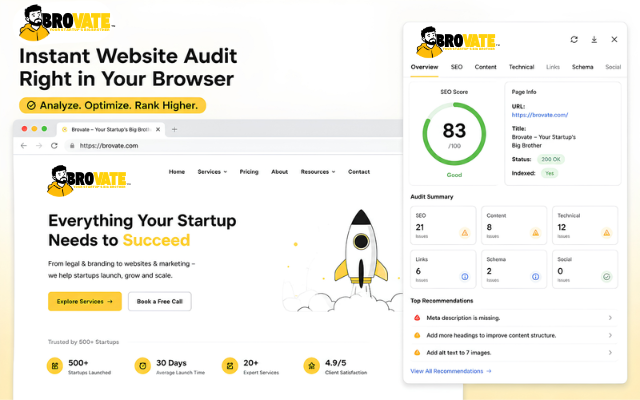The height and width of the screenshot is (400, 640).
Task: Open a new browser tab with plus
Action: [174, 129]
